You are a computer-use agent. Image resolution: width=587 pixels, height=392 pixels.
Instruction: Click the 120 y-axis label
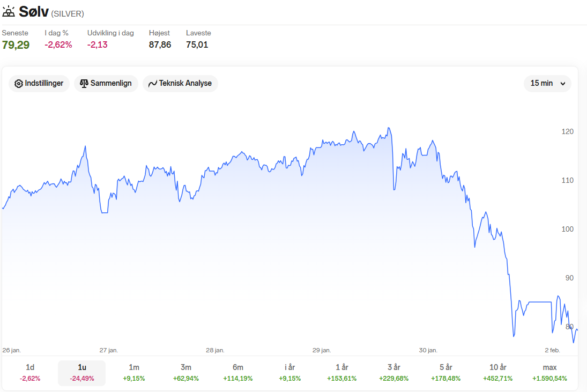[568, 131]
